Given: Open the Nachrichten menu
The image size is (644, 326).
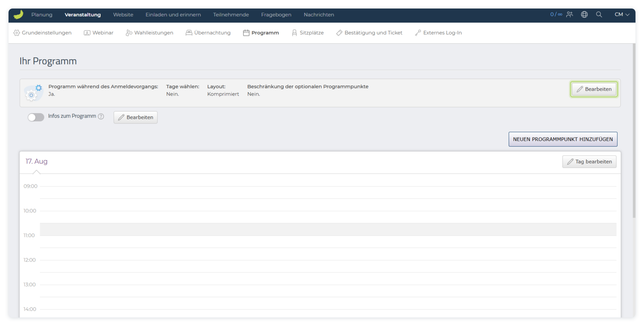Looking at the screenshot, I should tap(319, 15).
